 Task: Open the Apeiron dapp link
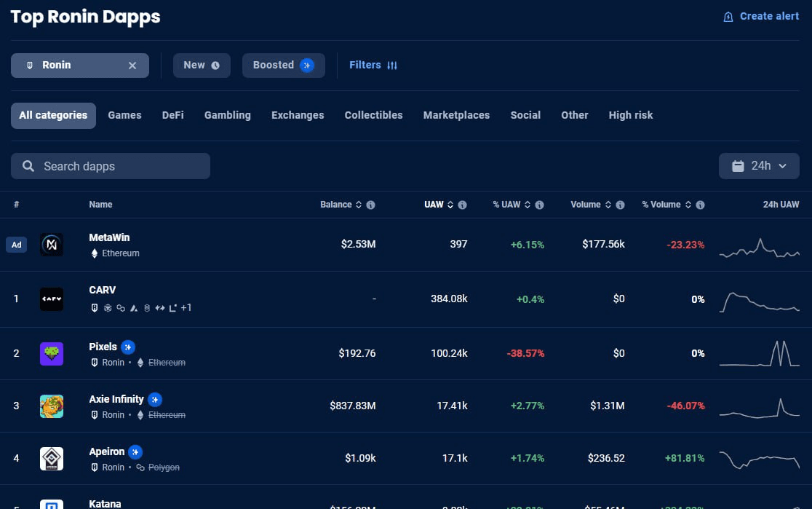pyautogui.click(x=107, y=451)
